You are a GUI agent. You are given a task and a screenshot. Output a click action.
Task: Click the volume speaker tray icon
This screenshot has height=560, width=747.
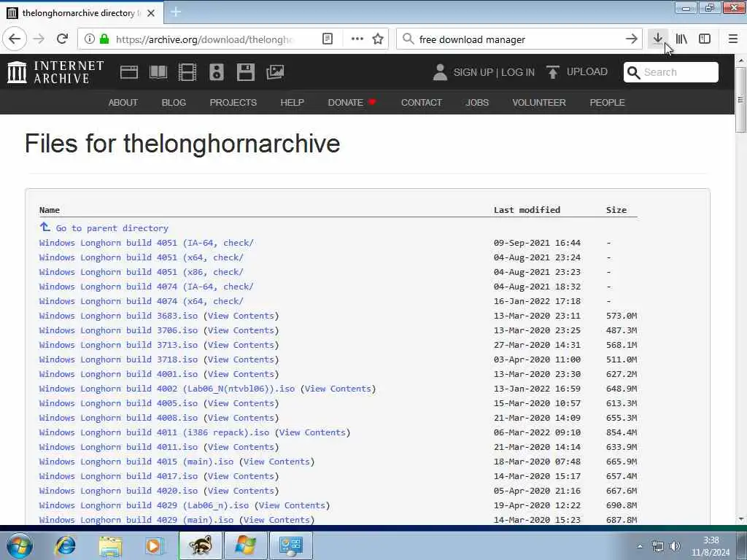pos(675,546)
